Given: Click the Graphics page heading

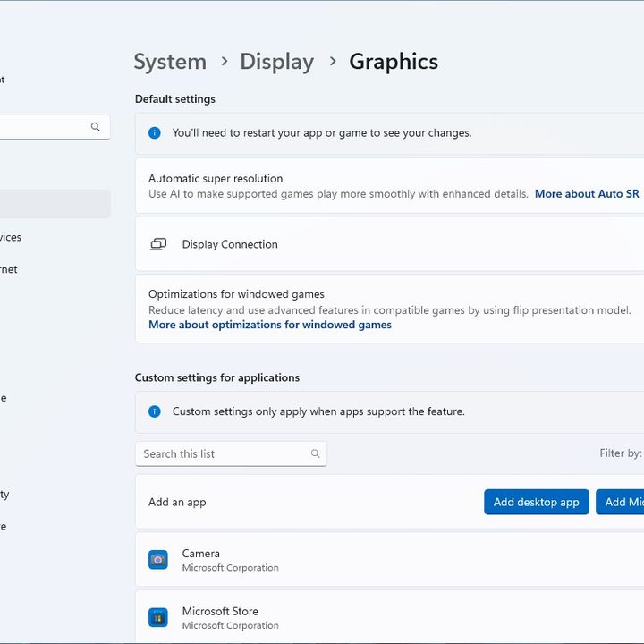Looking at the screenshot, I should (x=394, y=62).
